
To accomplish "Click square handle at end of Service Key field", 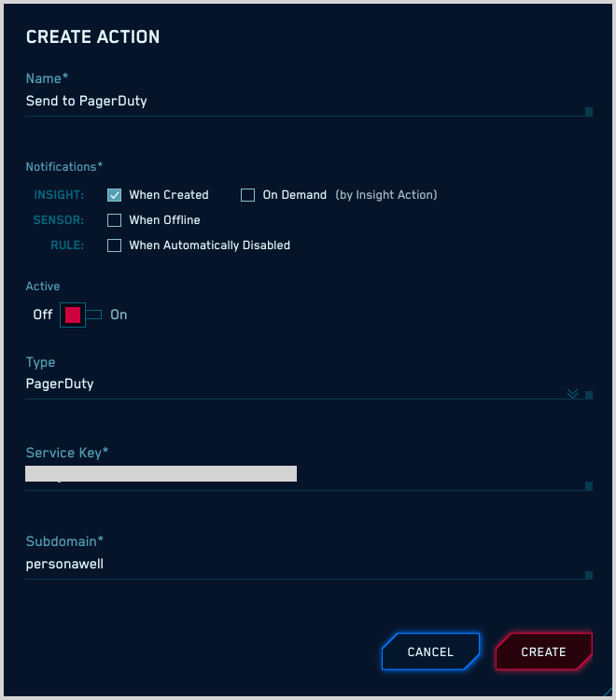I will tap(589, 485).
